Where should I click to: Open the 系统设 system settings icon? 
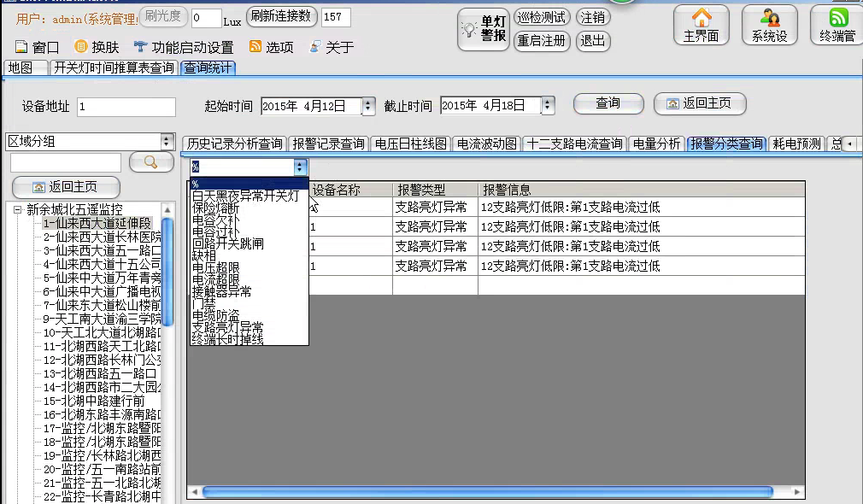[x=769, y=25]
